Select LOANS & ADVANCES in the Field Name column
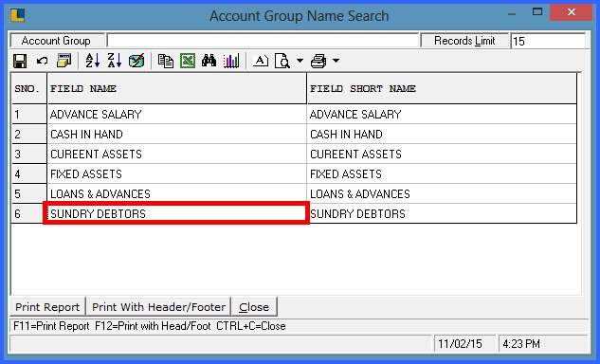The height and width of the screenshot is (364, 600). click(x=177, y=193)
